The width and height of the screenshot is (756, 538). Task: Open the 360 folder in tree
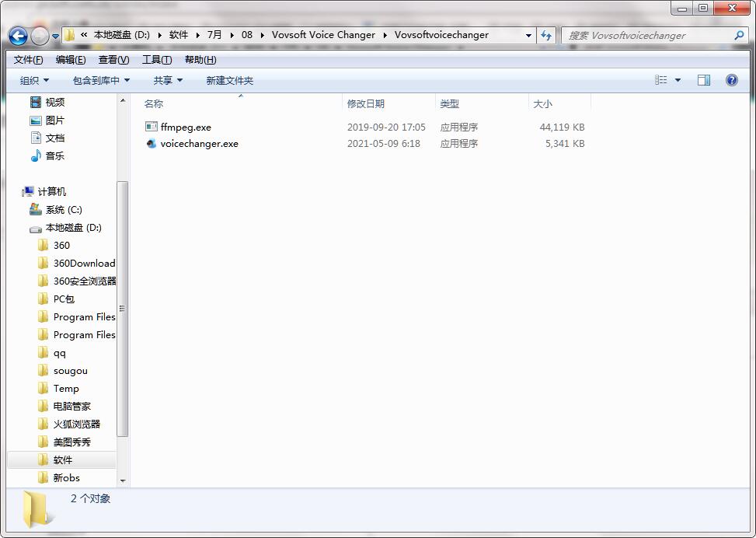pyautogui.click(x=54, y=245)
